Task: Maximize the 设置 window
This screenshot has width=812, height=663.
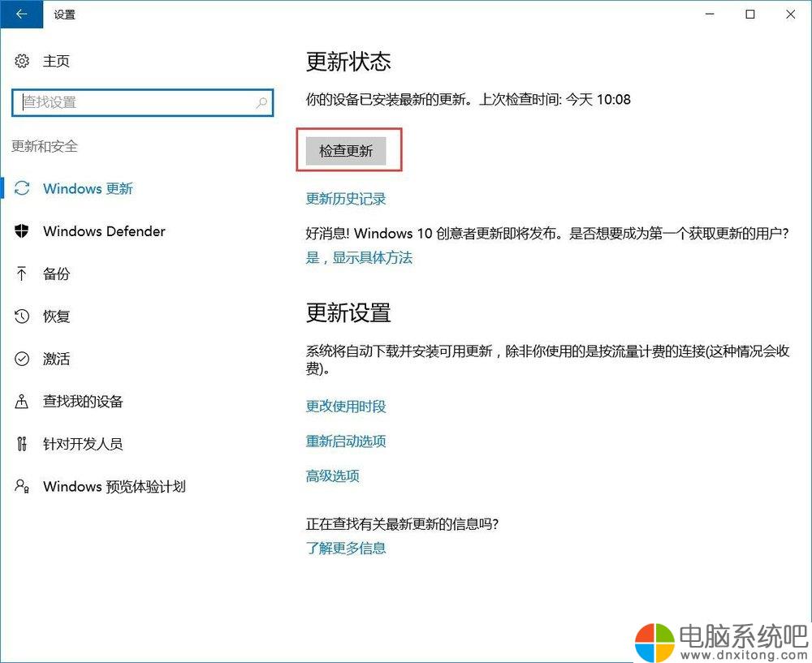Action: pos(749,15)
